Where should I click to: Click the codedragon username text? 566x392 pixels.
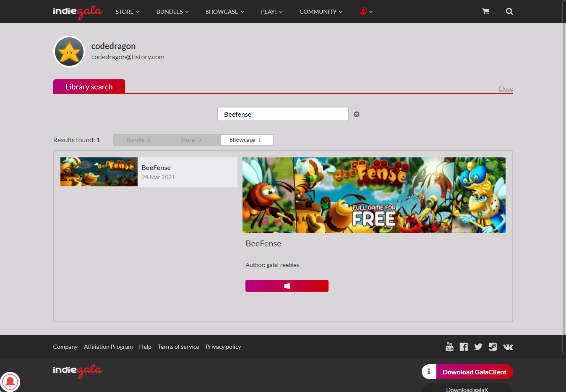[113, 46]
